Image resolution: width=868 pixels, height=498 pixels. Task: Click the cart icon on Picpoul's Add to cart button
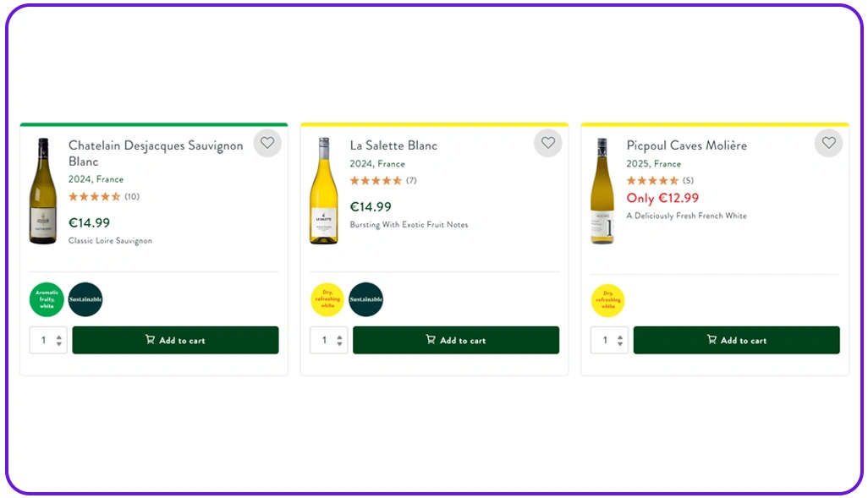(x=711, y=340)
